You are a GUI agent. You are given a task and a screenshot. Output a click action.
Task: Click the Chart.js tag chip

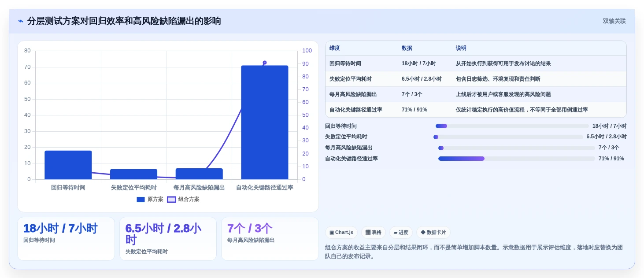coord(341,232)
